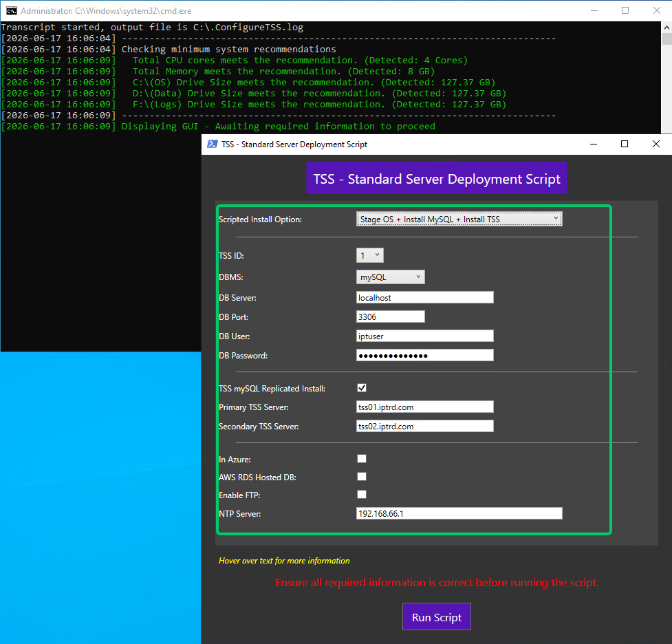Click the NTP Server label
The width and height of the screenshot is (672, 644).
[x=240, y=514]
